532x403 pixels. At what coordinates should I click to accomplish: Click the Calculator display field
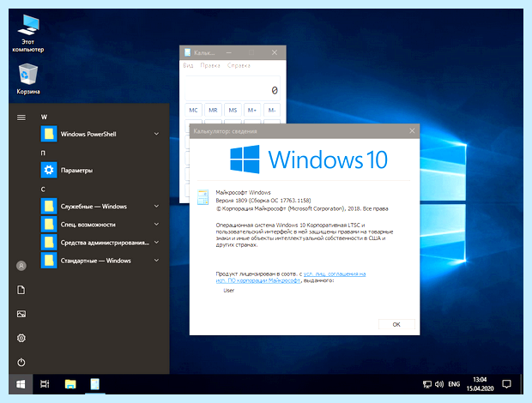(233, 88)
